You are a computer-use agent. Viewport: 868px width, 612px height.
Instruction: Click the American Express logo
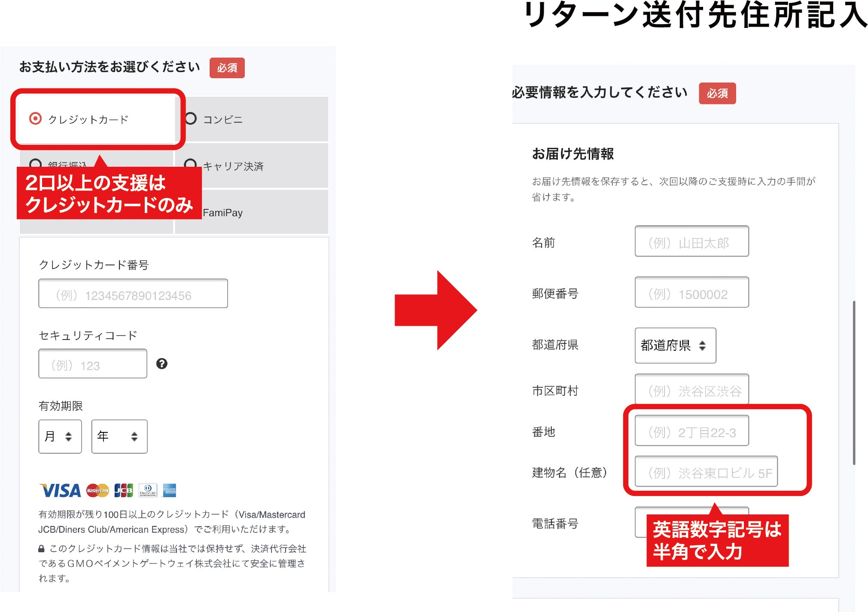170,490
